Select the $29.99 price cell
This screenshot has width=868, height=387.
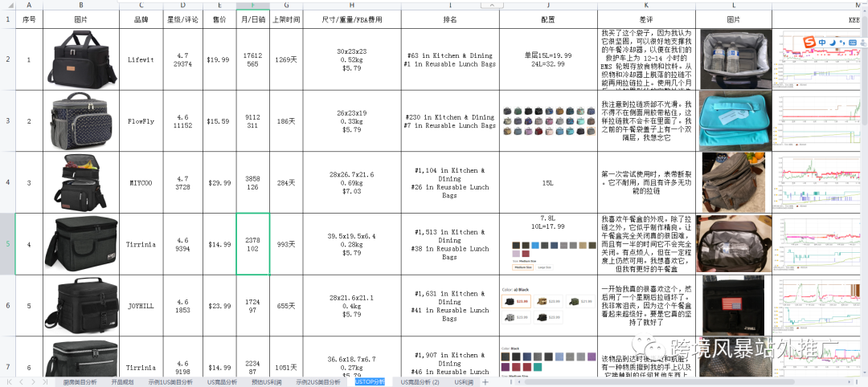click(x=219, y=182)
